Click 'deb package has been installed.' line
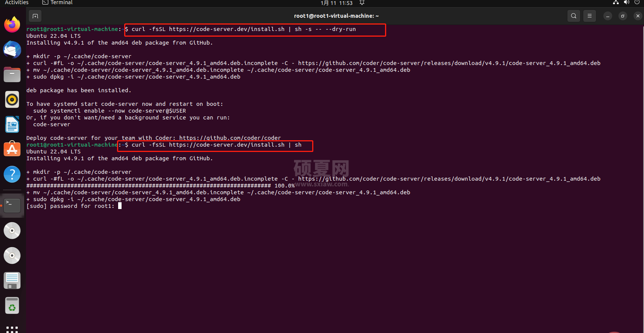644x333 pixels. [79, 90]
